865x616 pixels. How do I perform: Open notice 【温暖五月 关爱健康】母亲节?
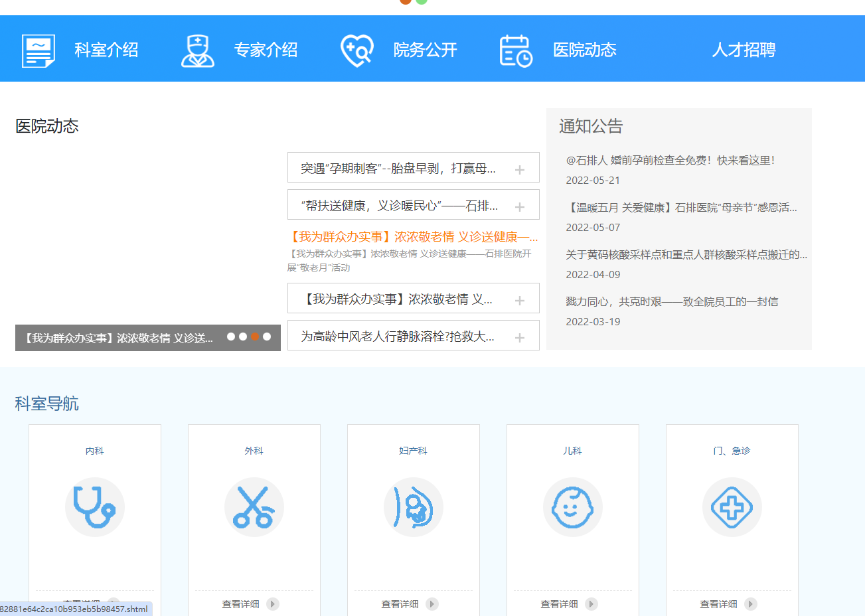tap(682, 207)
